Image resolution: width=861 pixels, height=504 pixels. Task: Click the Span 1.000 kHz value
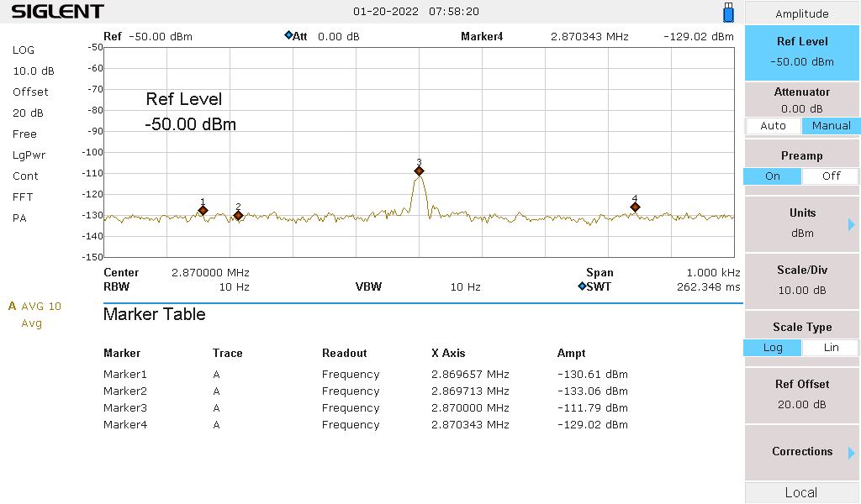click(x=713, y=272)
